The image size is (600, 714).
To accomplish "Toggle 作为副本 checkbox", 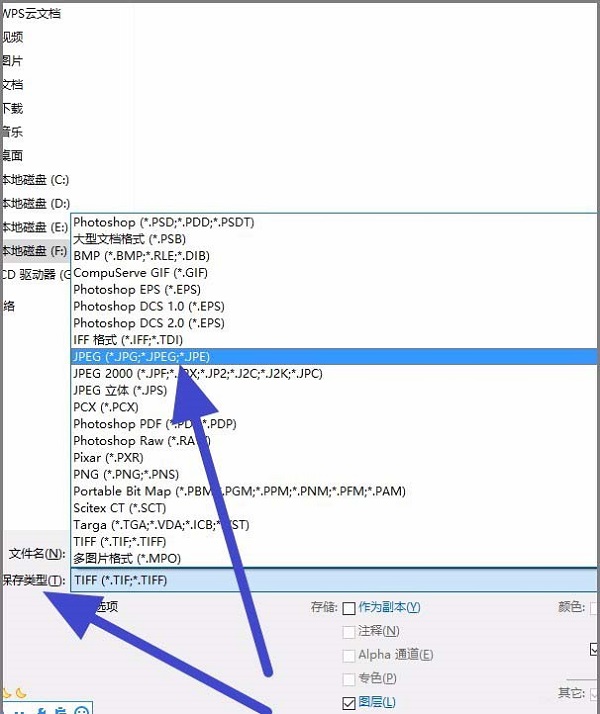I will click(x=349, y=608).
